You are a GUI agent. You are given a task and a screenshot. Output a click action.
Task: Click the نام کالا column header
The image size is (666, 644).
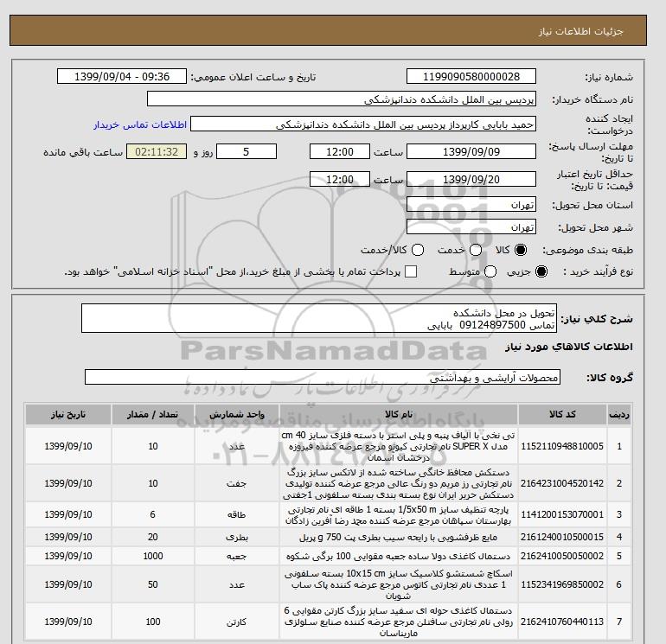point(399,414)
